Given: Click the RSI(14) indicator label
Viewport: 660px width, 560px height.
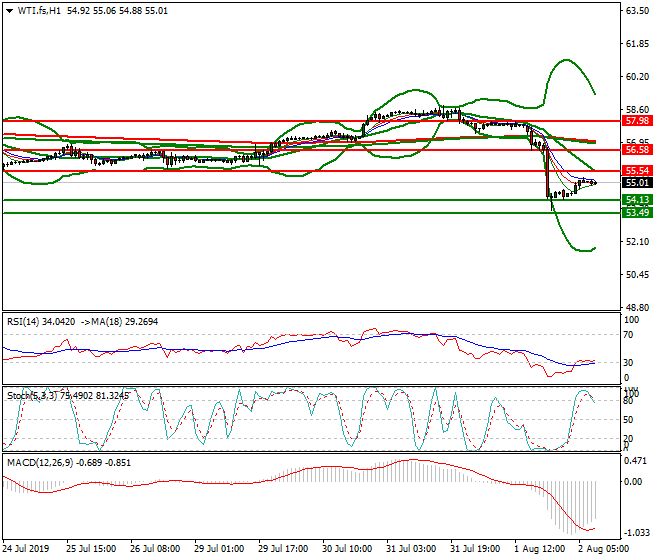Looking at the screenshot, I should [x=28, y=322].
